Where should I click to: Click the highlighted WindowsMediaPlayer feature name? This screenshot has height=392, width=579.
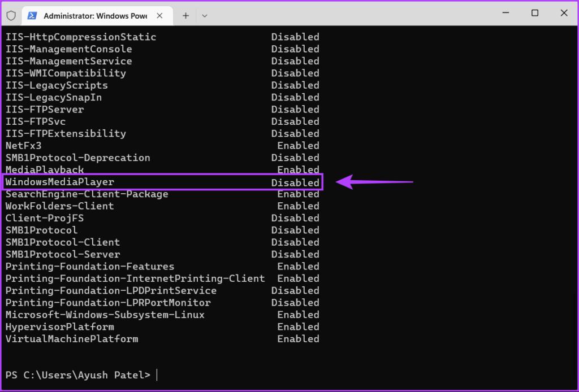pos(60,182)
